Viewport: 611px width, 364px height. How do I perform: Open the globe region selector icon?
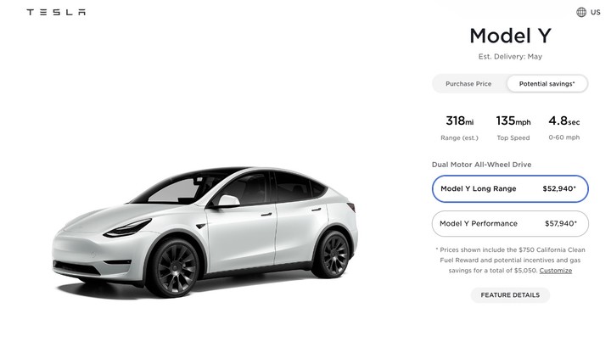(581, 12)
